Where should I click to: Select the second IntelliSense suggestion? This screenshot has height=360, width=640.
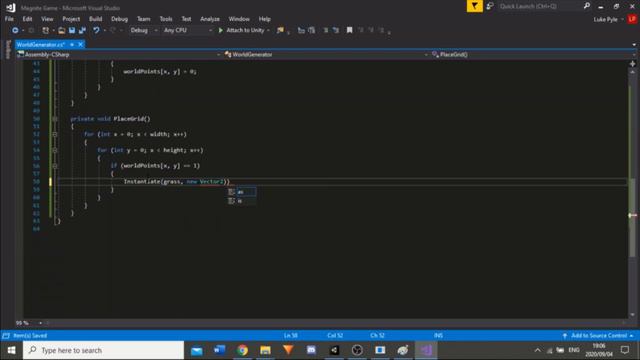point(242,201)
